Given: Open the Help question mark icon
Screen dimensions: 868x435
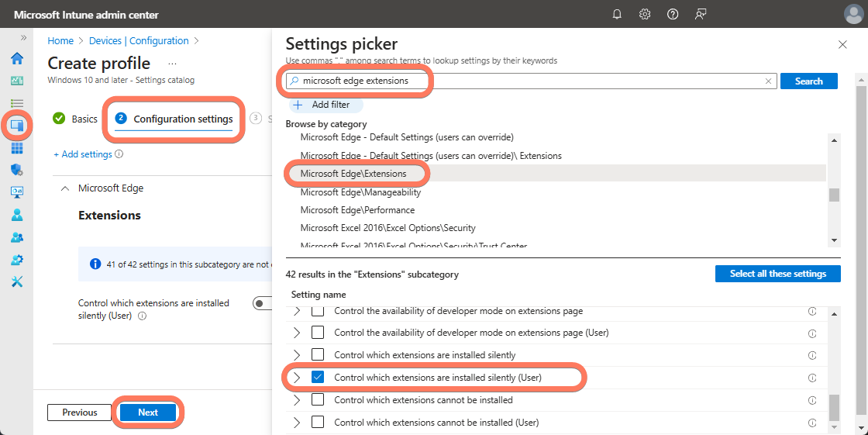Looking at the screenshot, I should [x=673, y=14].
